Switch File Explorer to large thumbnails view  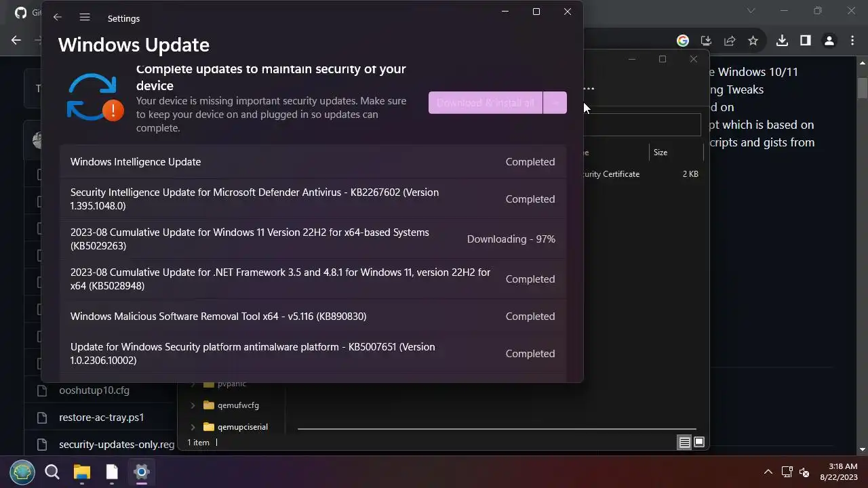699,443
